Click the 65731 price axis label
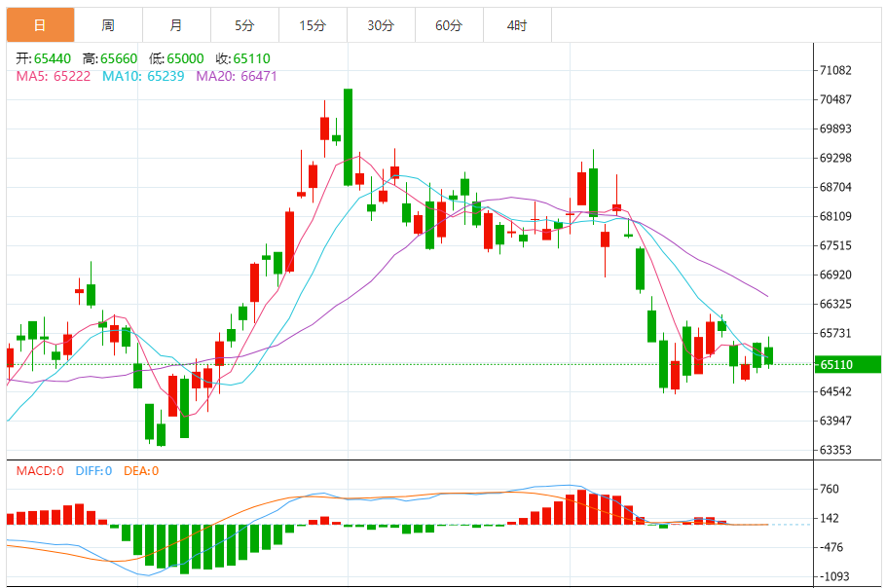The height and width of the screenshot is (588, 886). tap(835, 333)
